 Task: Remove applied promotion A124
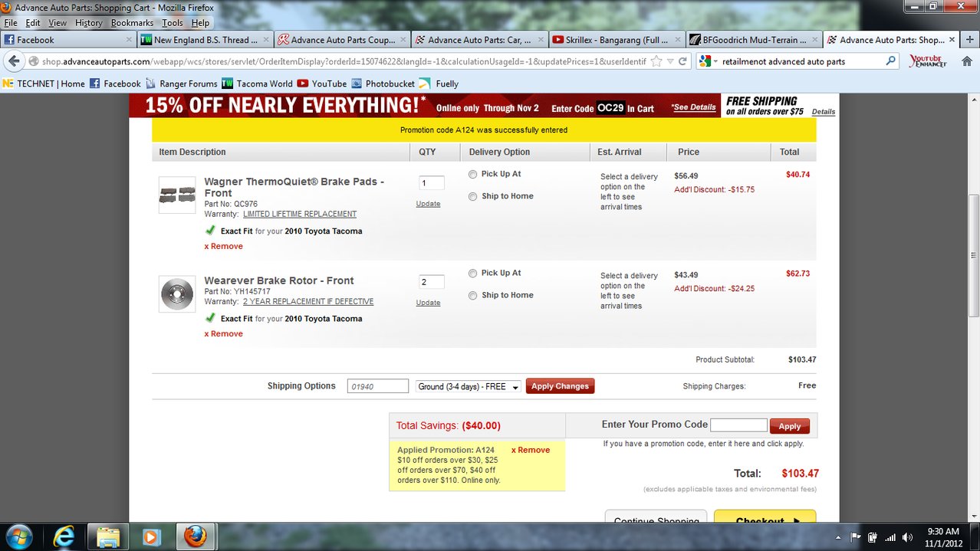click(x=531, y=450)
